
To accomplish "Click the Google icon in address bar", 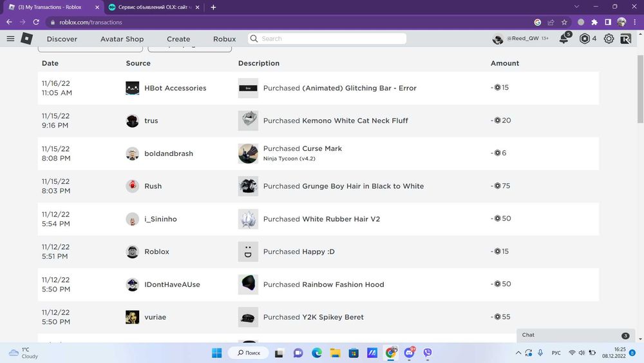I will pos(537,22).
